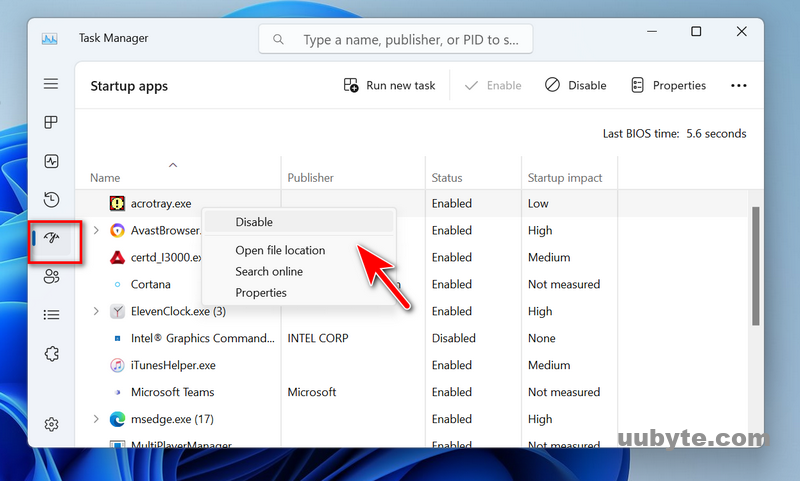Viewport: 800px width, 481px height.
Task: Open Task Manager settings gear
Action: pos(51,424)
